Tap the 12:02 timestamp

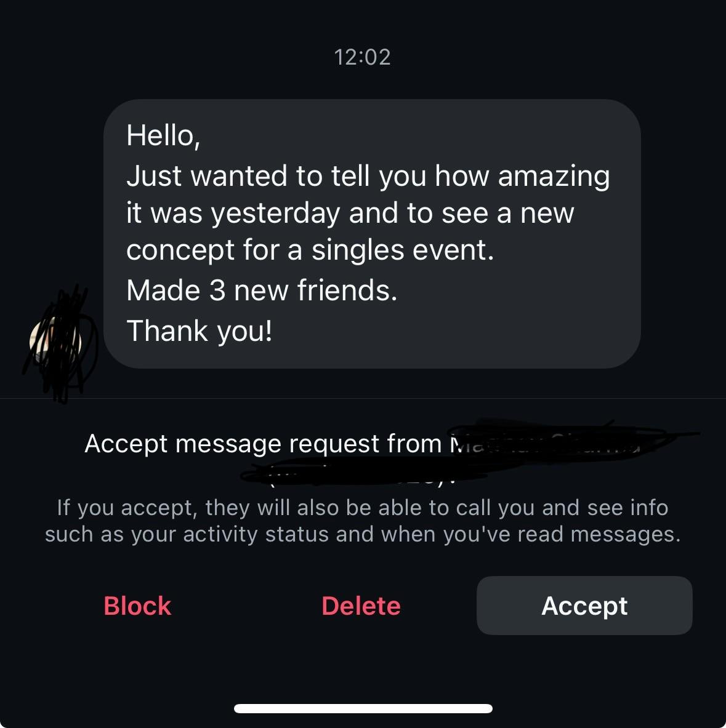pos(362,57)
